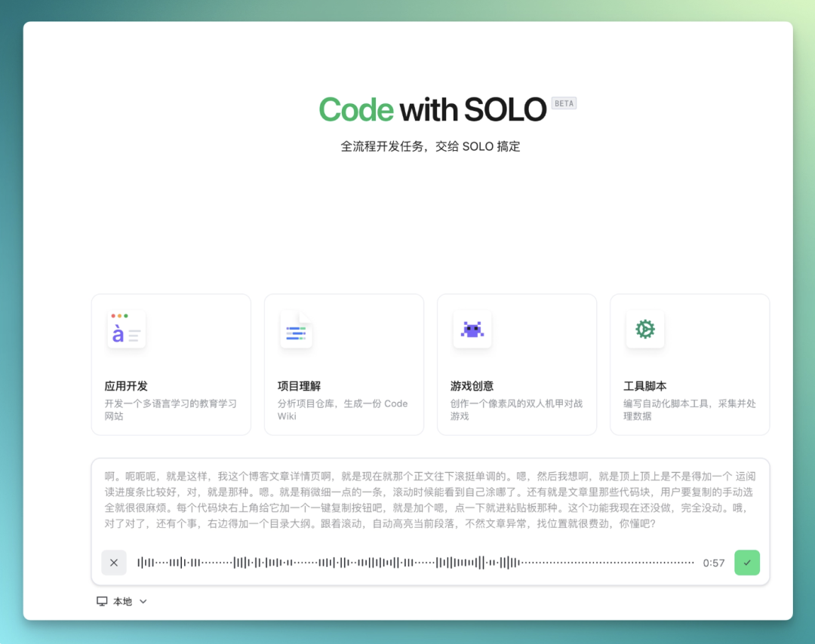Expand the 本地 environment dropdown chevron
The image size is (815, 644).
(143, 602)
